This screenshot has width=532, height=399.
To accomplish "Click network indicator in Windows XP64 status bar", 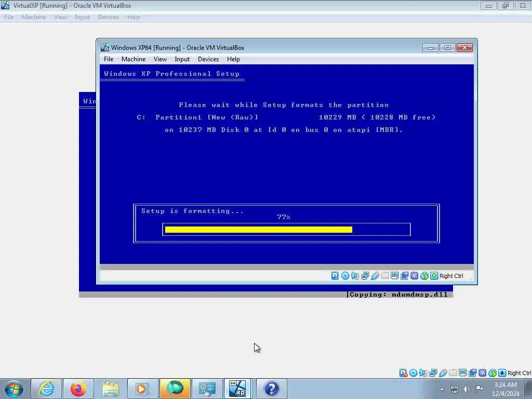I will click(365, 276).
